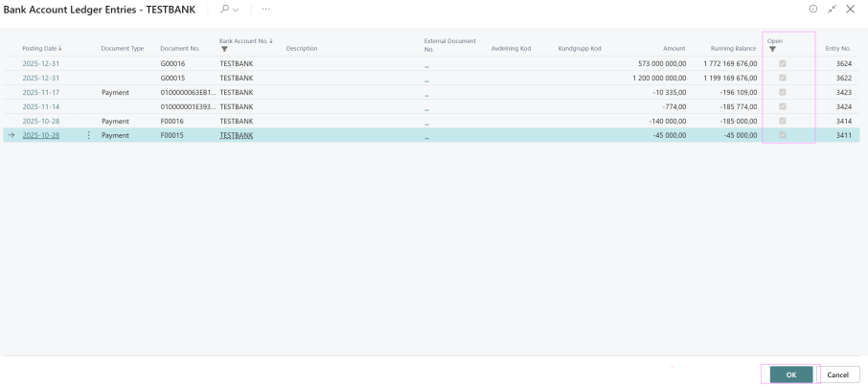Toggle Open checkbox for entry 3423
Screen dimensions: 868x387
[x=782, y=93]
